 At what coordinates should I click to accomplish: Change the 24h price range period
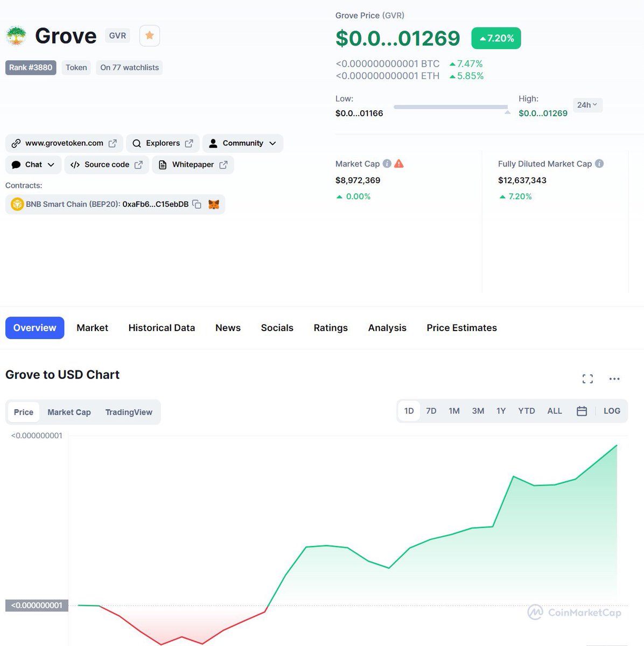pyautogui.click(x=587, y=104)
